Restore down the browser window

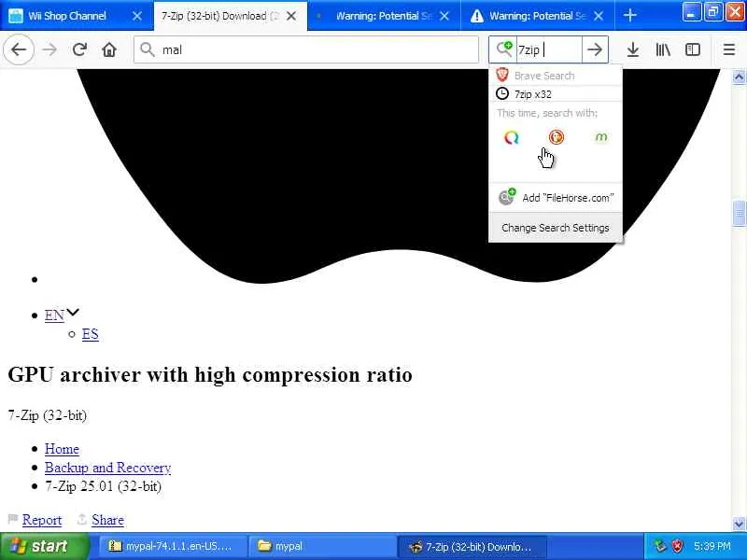712,12
